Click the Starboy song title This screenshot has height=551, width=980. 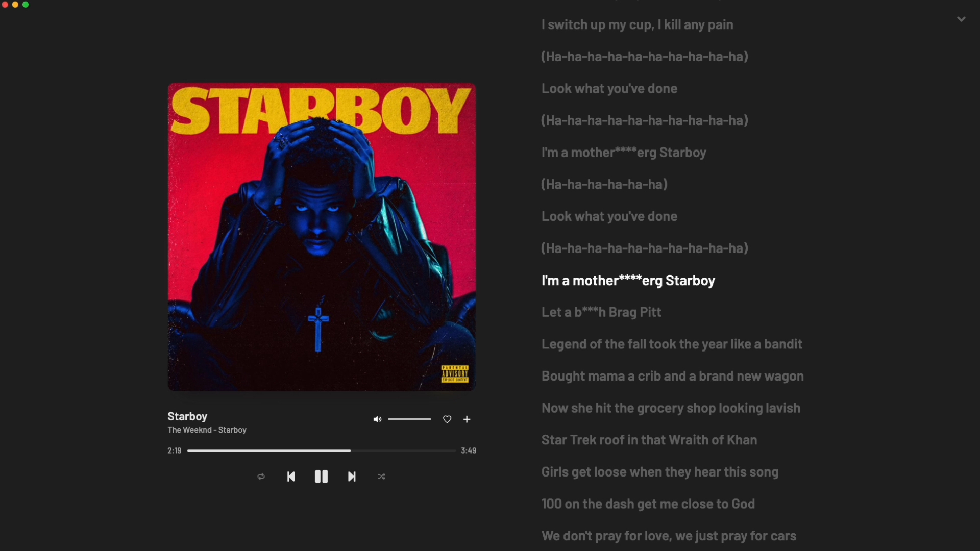187,416
